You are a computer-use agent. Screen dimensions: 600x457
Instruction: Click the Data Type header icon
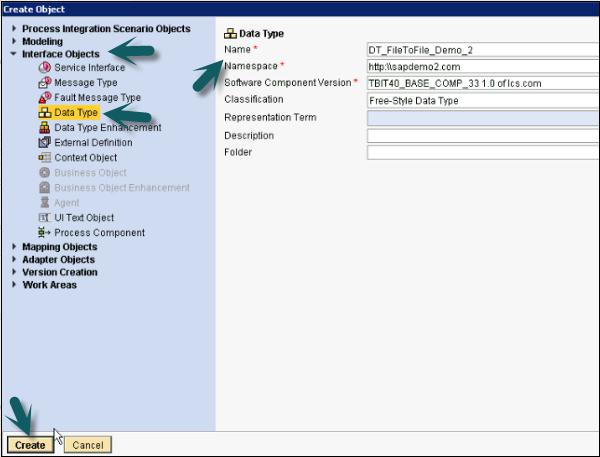pyautogui.click(x=230, y=34)
